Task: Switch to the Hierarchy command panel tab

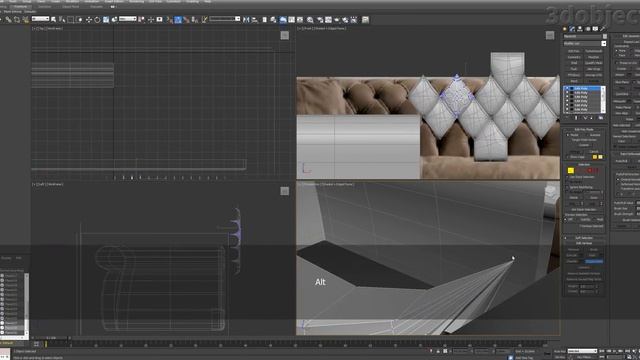Action: (580, 29)
